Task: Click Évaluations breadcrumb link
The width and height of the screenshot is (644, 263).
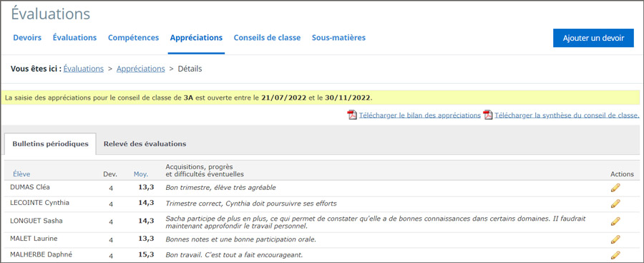Action: [x=84, y=69]
